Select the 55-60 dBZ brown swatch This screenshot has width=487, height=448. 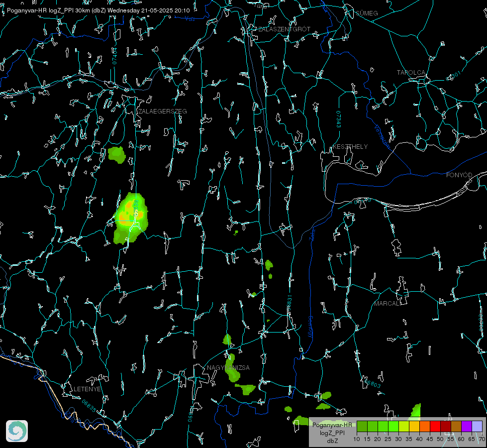click(456, 426)
